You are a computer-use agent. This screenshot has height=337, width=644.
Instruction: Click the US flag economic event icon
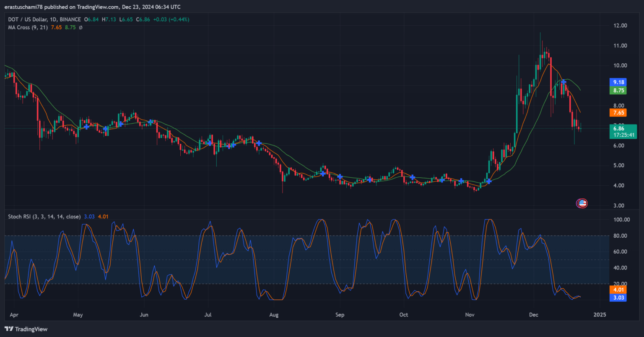[x=582, y=204]
